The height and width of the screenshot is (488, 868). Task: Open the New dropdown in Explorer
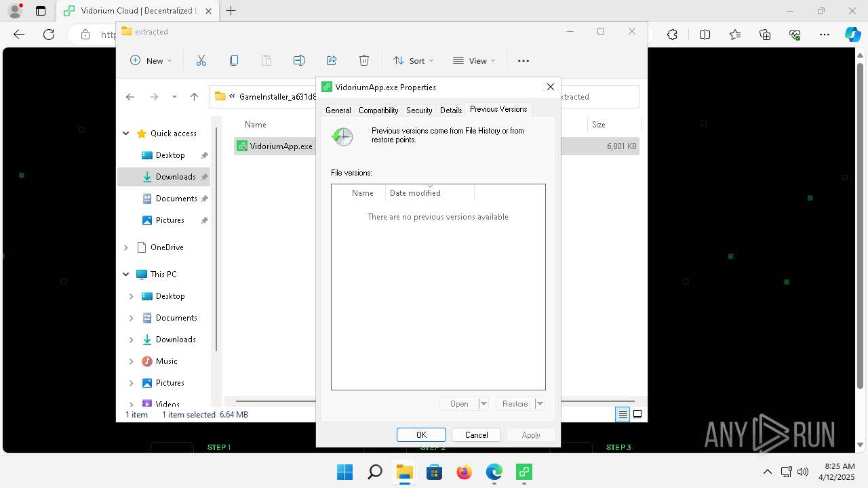[151, 60]
